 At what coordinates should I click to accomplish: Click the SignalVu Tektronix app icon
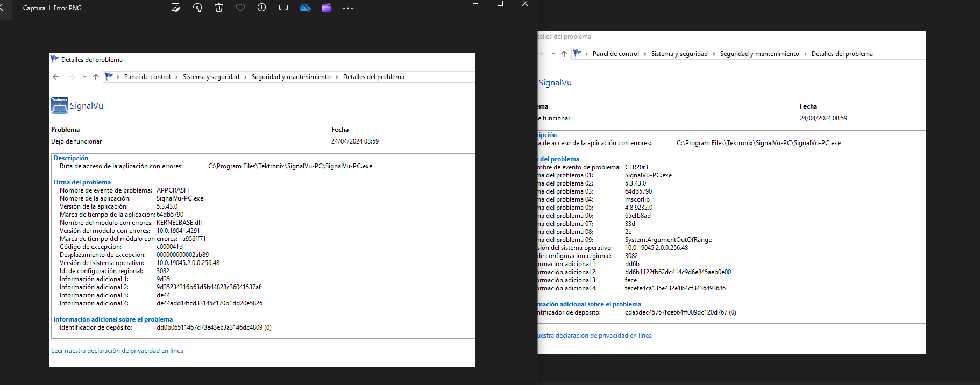(59, 105)
